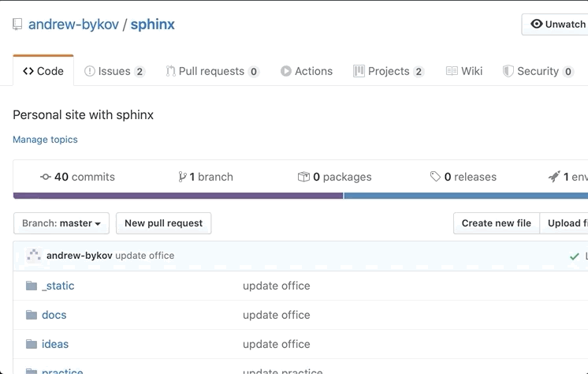Screen dimensions: 588x374
Task: Open the ideas folder
Action: 55,344
